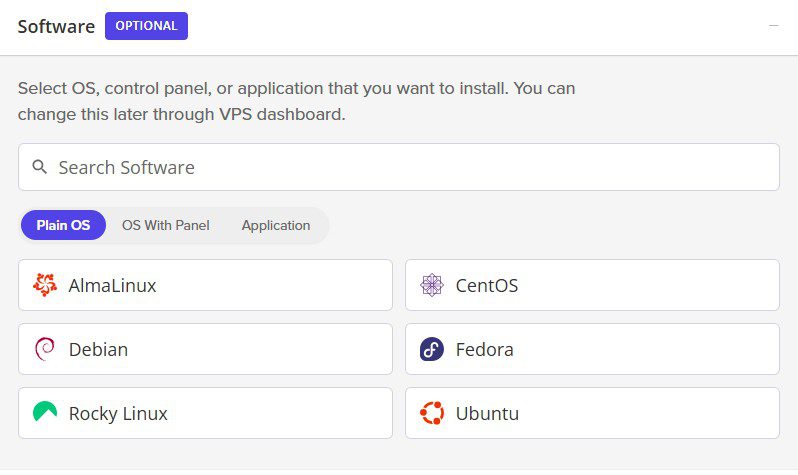Collapse the Software section with the dash
The image size is (798, 475).
pos(774,25)
